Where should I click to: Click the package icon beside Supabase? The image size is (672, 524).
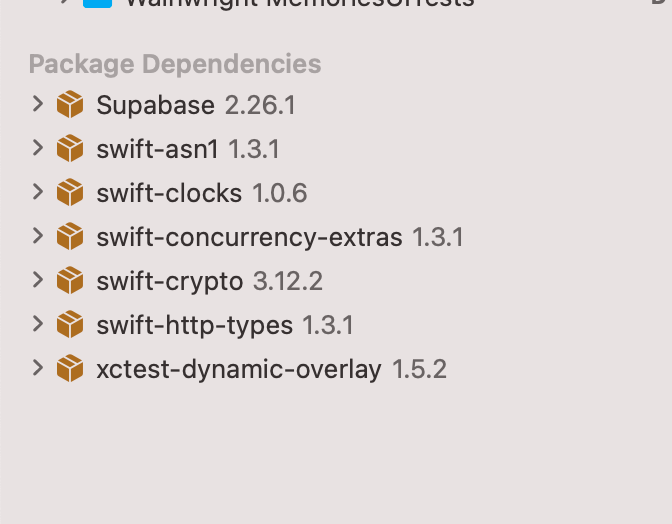click(70, 104)
